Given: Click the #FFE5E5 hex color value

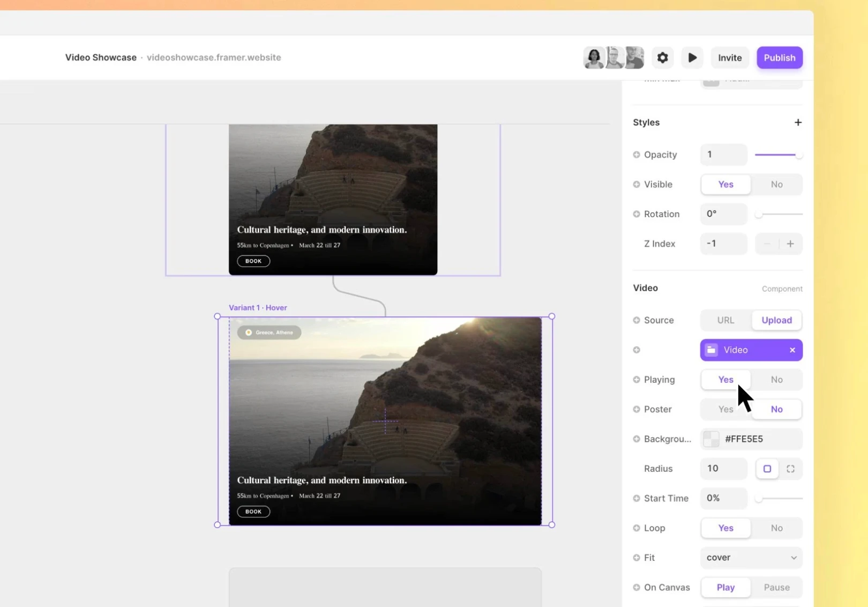Looking at the screenshot, I should click(744, 439).
